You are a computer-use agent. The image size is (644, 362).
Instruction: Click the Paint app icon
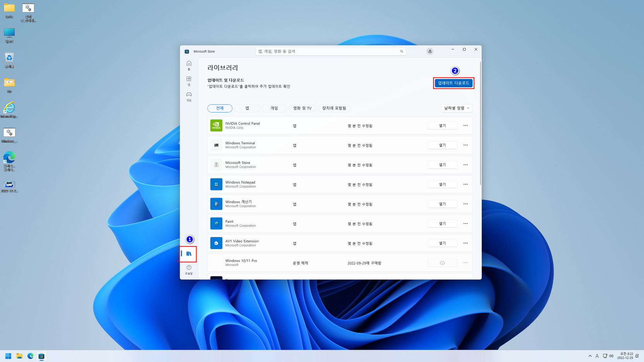[x=216, y=224]
